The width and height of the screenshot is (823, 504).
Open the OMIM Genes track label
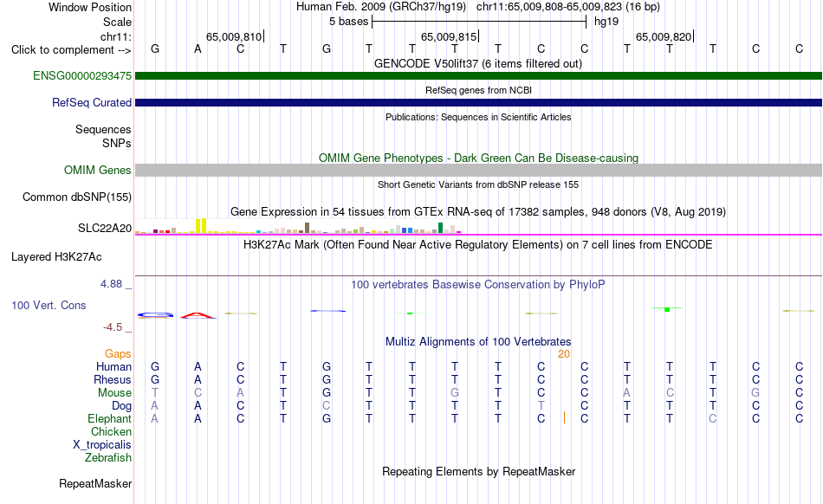(97, 170)
